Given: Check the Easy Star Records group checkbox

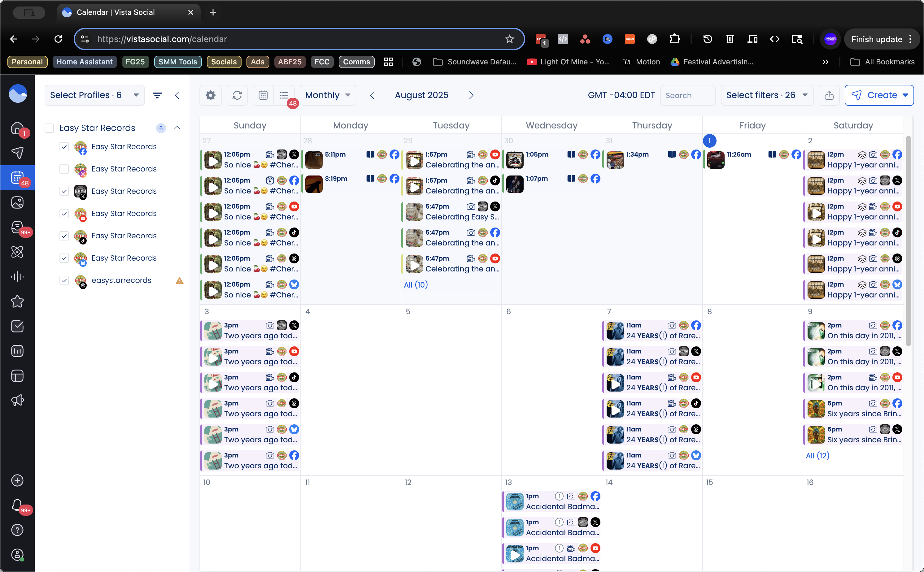Looking at the screenshot, I should (49, 128).
